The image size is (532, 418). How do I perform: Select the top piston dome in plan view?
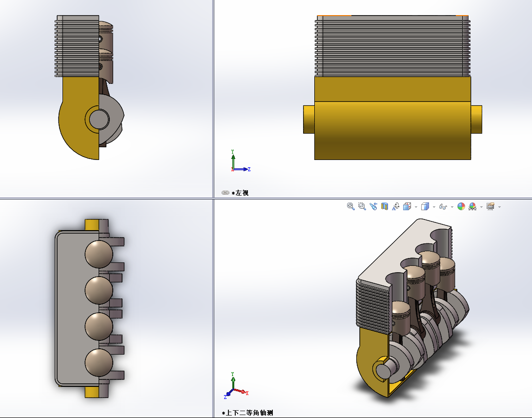99,254
